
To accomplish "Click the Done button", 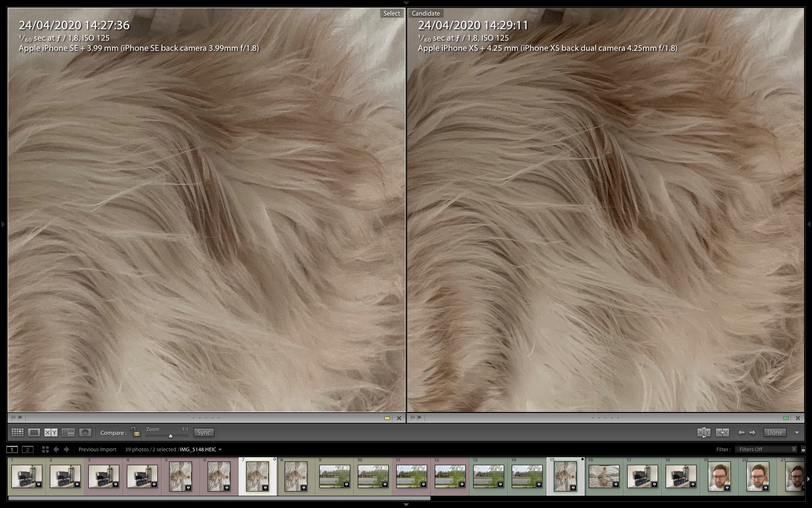I will pyautogui.click(x=775, y=432).
